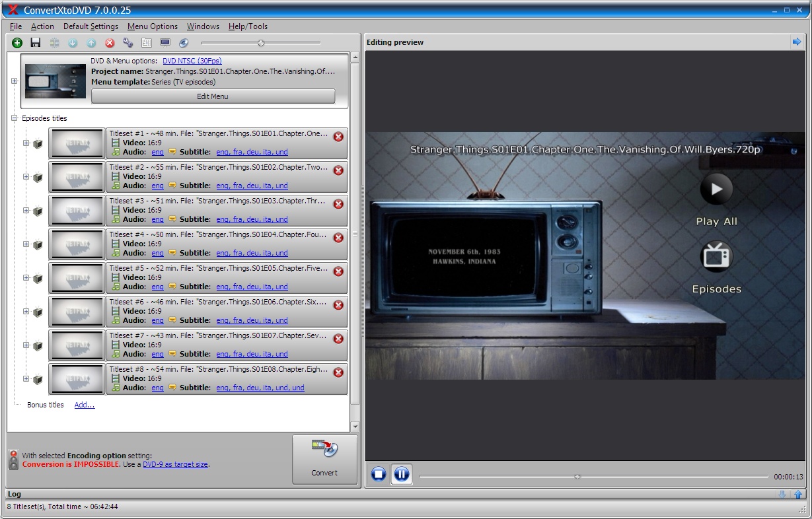Expand Titleset #7 tree node
812x519 pixels.
(26, 345)
